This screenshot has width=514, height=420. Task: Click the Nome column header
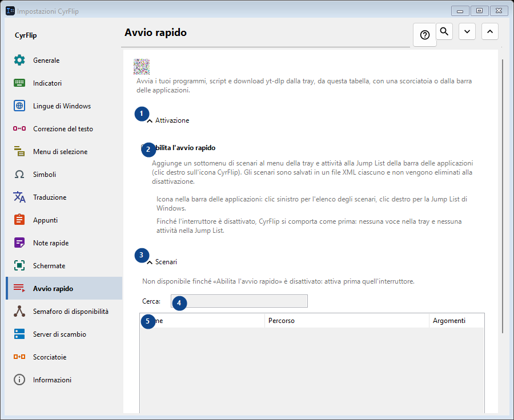(202, 320)
